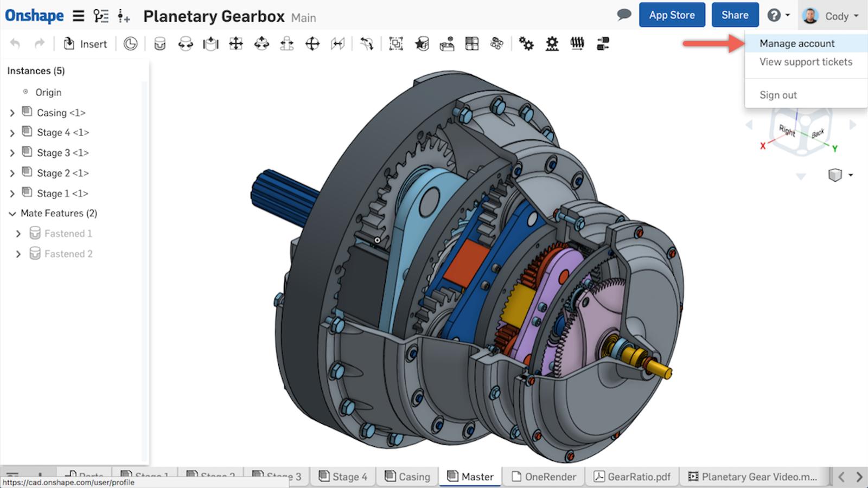Collapse the Mate Features section
This screenshot has width=868, height=488.
[x=12, y=214]
